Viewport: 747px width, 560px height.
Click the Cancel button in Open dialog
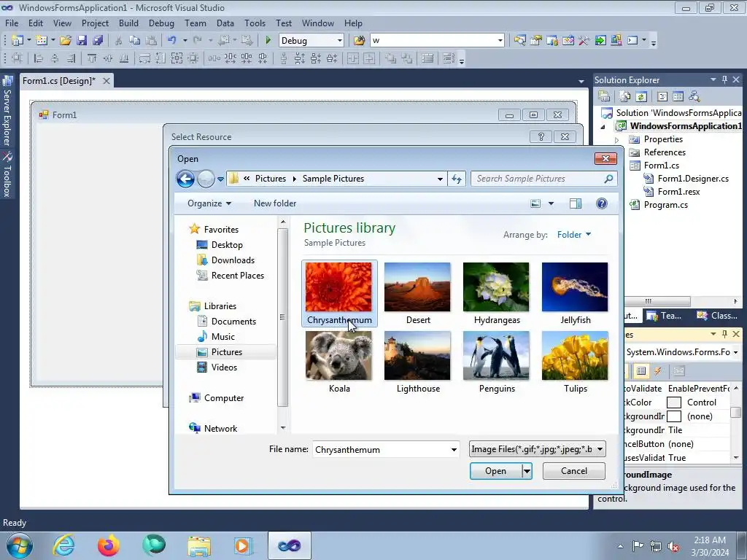573,471
